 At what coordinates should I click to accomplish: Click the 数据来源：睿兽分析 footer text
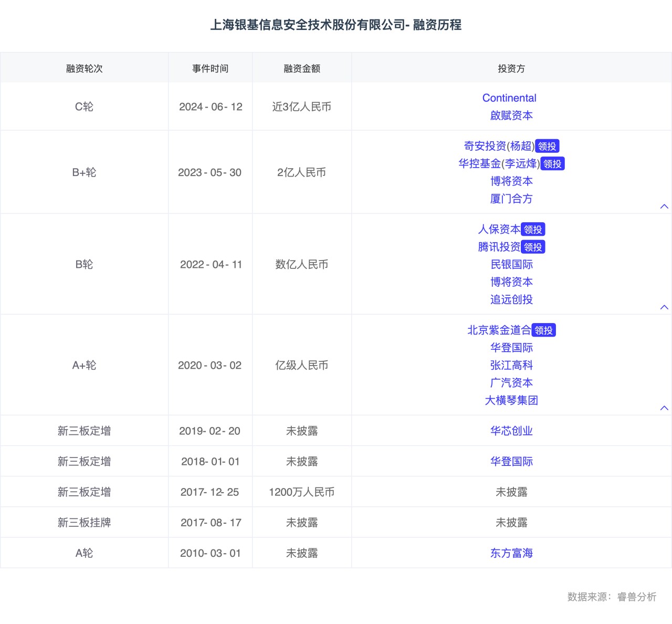click(x=612, y=597)
